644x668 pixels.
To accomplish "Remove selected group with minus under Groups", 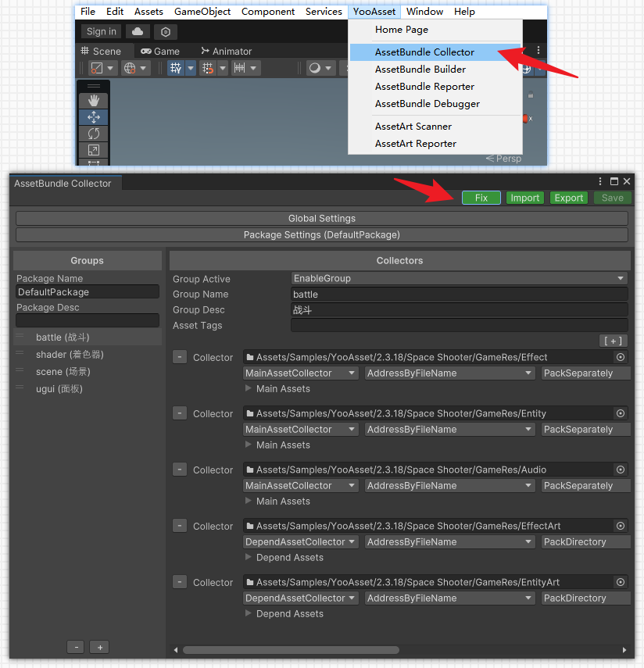I will tap(76, 647).
